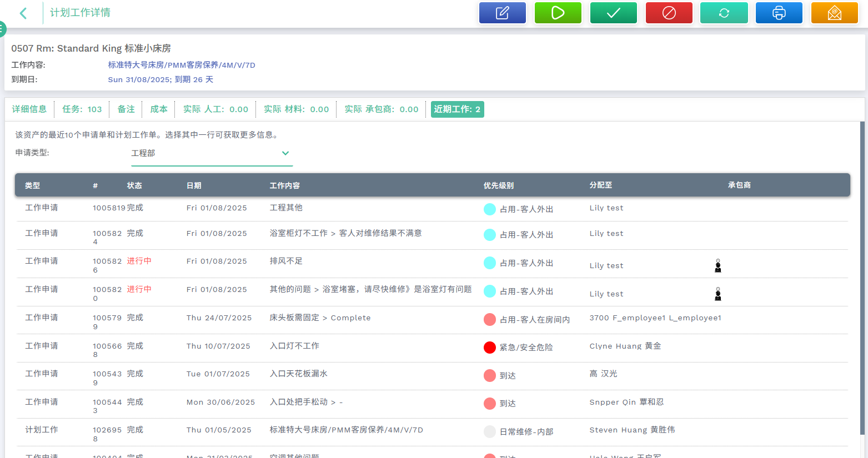Click the 承包商 column header

[740, 185]
